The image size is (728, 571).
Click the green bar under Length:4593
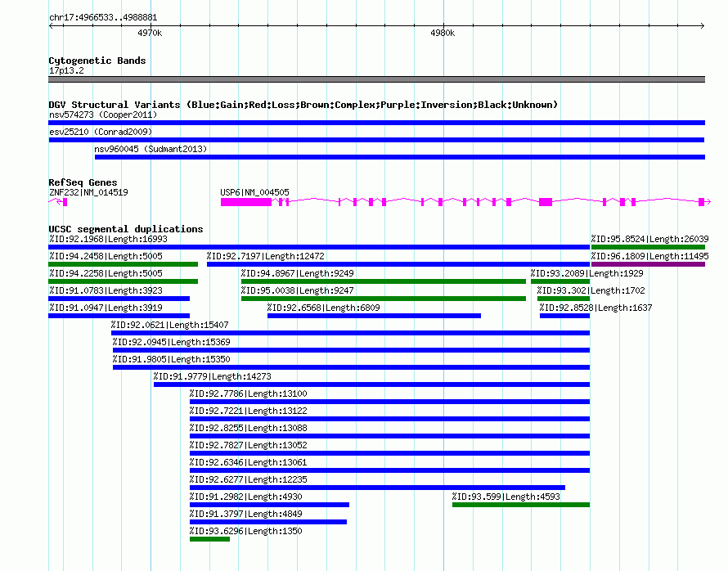[x=521, y=505]
